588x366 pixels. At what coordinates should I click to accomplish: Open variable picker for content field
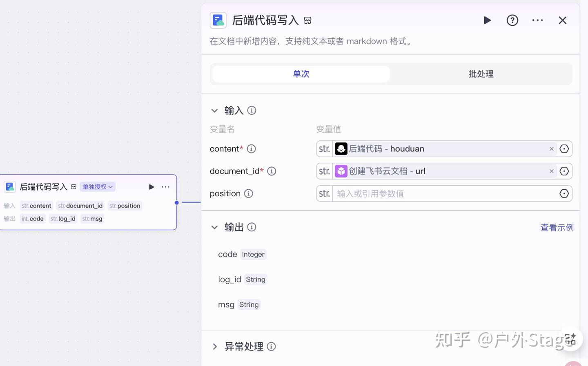click(x=564, y=149)
